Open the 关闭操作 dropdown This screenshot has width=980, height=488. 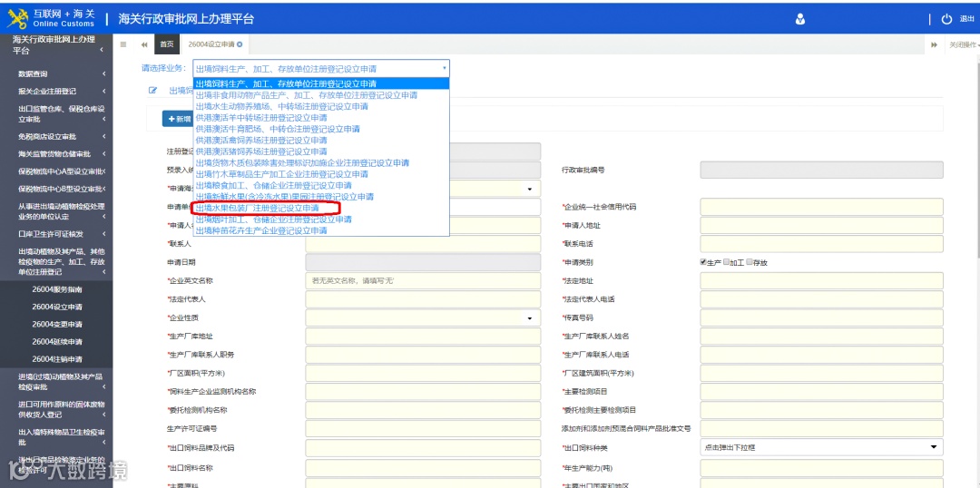[x=963, y=45]
